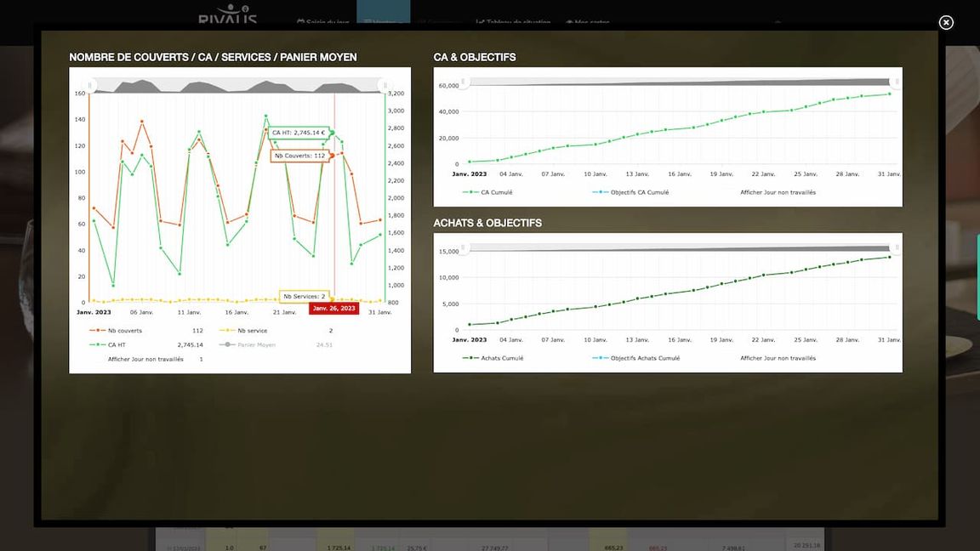The image size is (980, 551).
Task: Click the right range handle of CA chart scrollbar
Action: coord(897,82)
